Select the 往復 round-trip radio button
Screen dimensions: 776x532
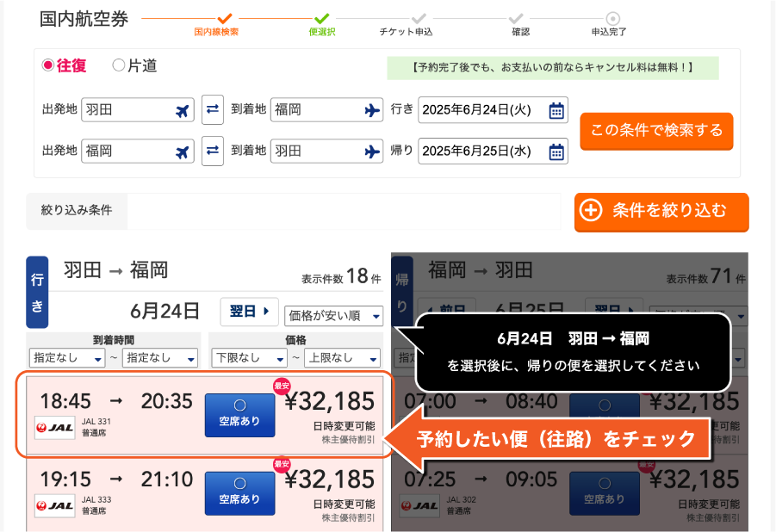click(48, 65)
